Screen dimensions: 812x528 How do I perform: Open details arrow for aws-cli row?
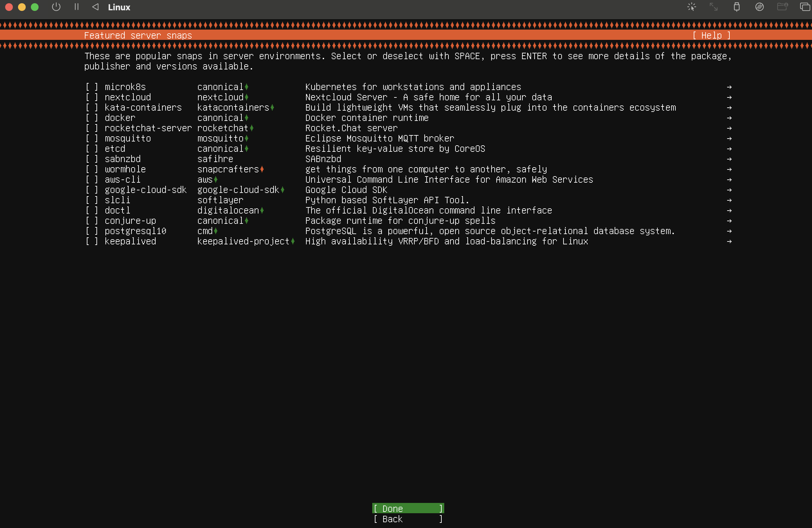pos(729,179)
